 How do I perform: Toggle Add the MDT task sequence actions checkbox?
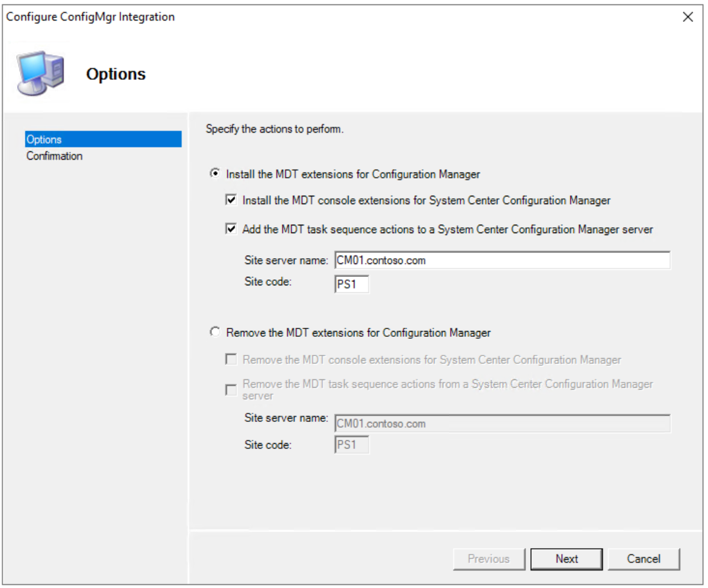point(231,229)
